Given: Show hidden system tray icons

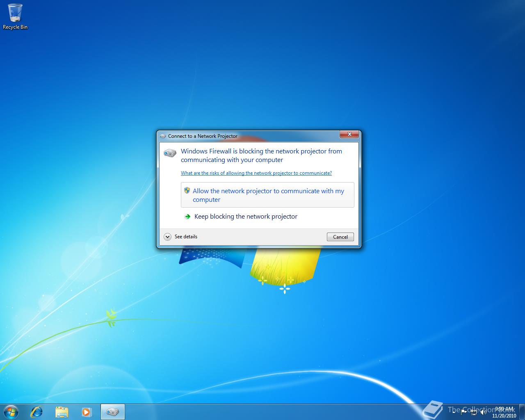Looking at the screenshot, I should coord(454,412).
